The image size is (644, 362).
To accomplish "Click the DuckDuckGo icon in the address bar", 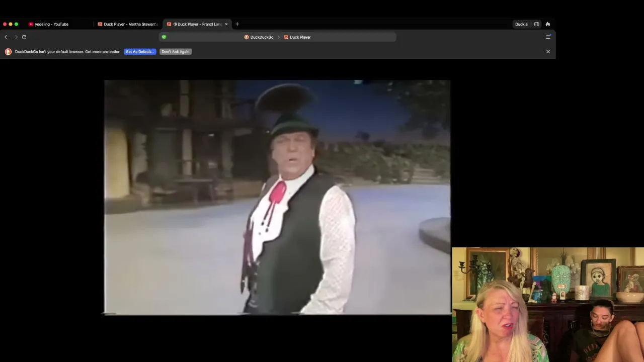I will click(x=247, y=37).
